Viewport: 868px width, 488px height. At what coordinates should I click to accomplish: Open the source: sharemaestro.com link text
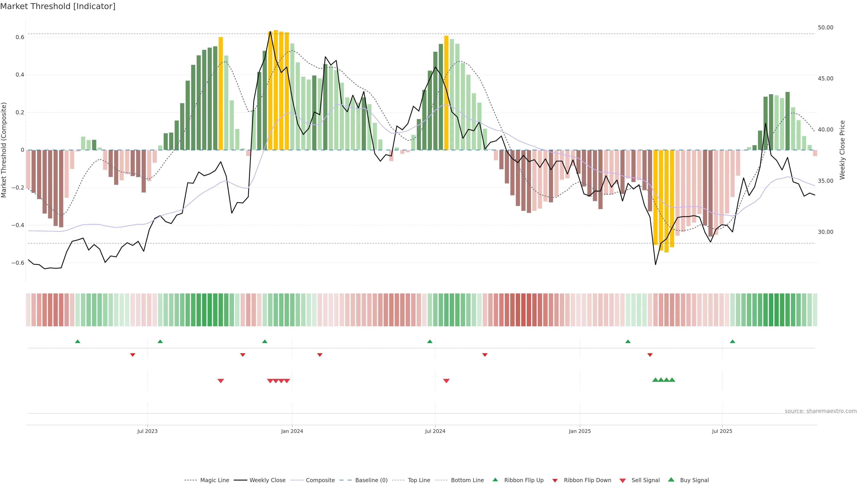click(821, 411)
